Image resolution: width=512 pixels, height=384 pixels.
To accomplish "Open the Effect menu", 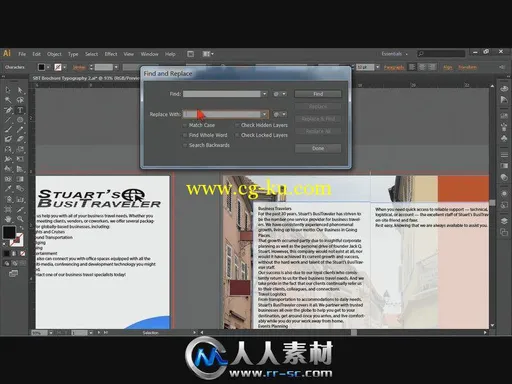I will click(111, 54).
